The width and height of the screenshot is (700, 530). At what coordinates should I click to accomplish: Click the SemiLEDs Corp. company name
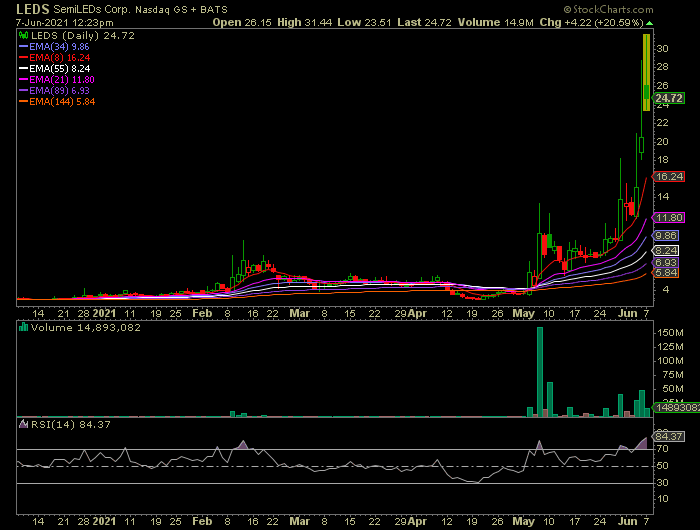(92, 9)
